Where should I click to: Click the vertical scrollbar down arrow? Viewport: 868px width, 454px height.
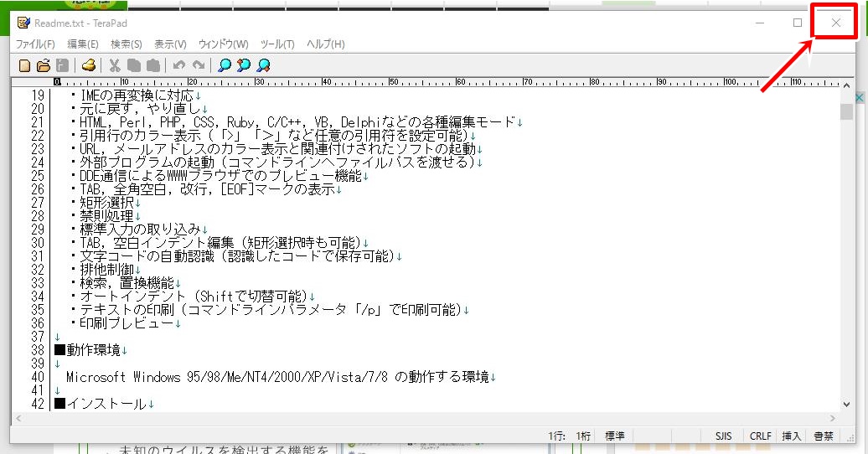click(x=846, y=405)
